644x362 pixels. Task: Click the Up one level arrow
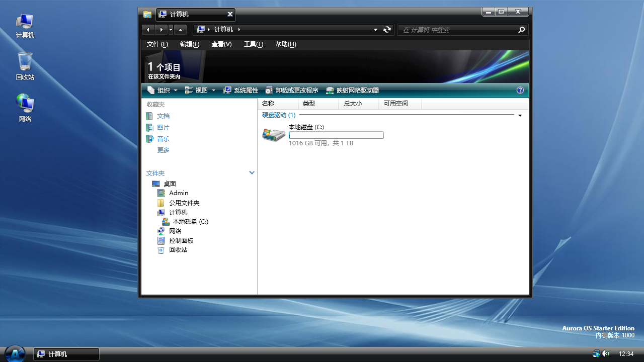[181, 30]
